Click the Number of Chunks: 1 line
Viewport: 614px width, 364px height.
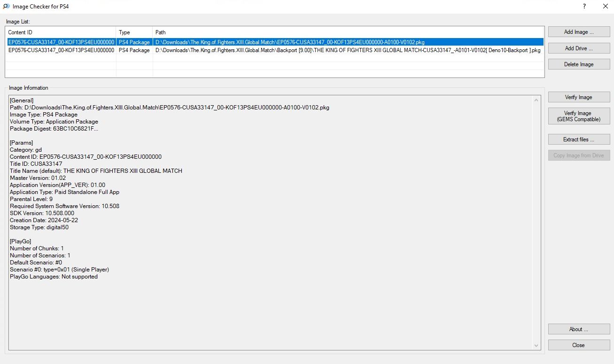coord(37,248)
